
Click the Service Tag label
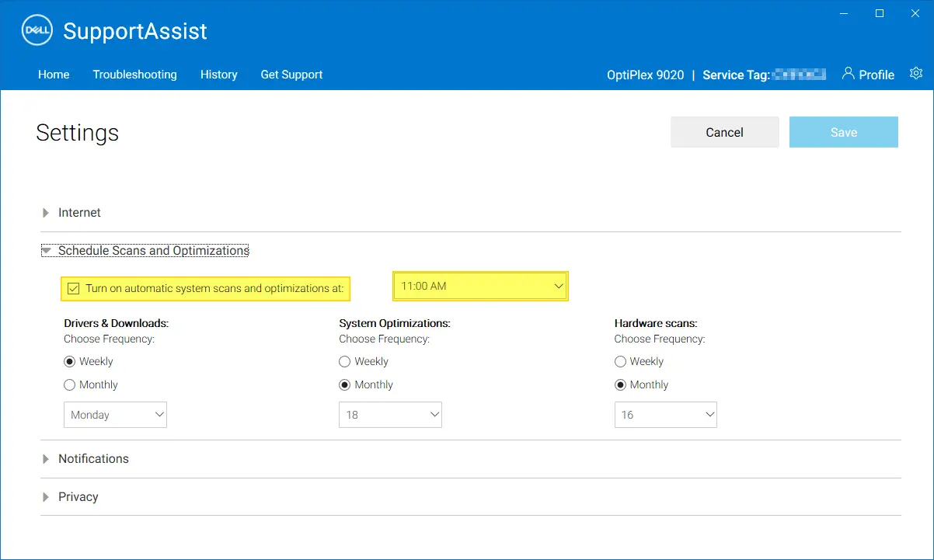(736, 75)
